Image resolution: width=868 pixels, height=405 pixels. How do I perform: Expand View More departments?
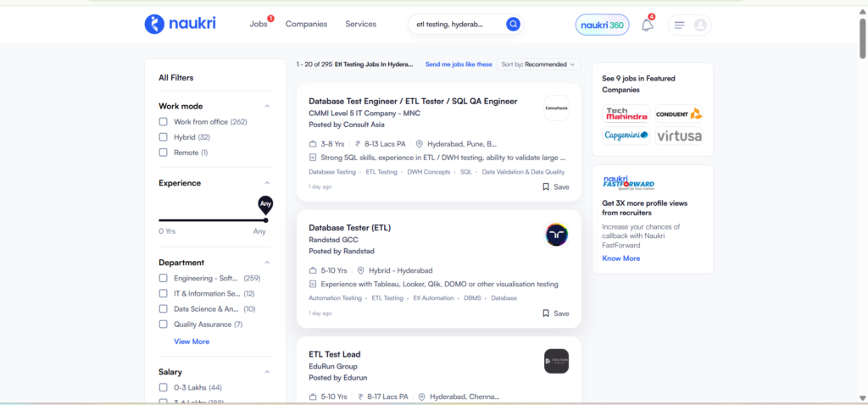(192, 342)
